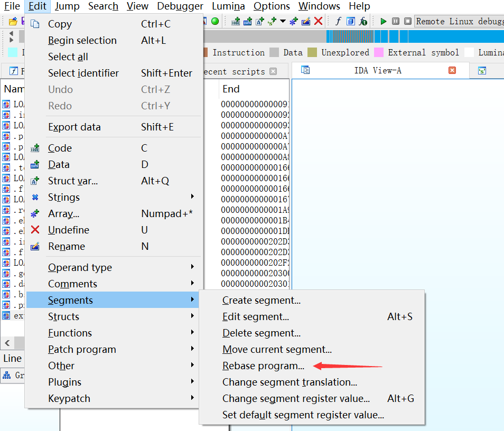
Task: Open the string type dropdown arrow in toolbar
Action: [x=283, y=22]
